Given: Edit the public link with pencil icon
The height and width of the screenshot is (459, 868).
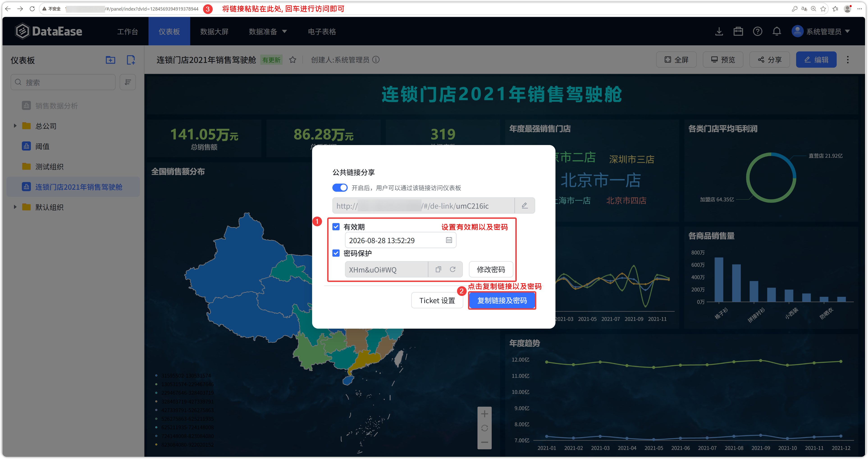Looking at the screenshot, I should tap(525, 205).
